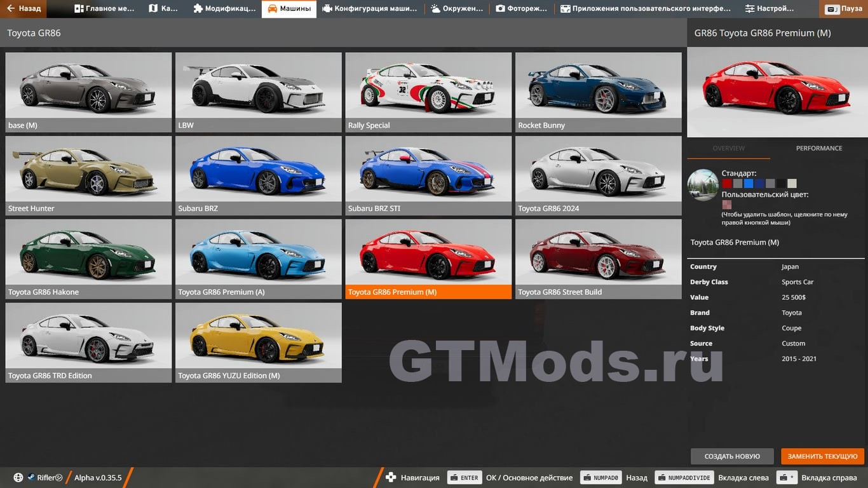Click the Пользовательский цвет label

(765, 194)
